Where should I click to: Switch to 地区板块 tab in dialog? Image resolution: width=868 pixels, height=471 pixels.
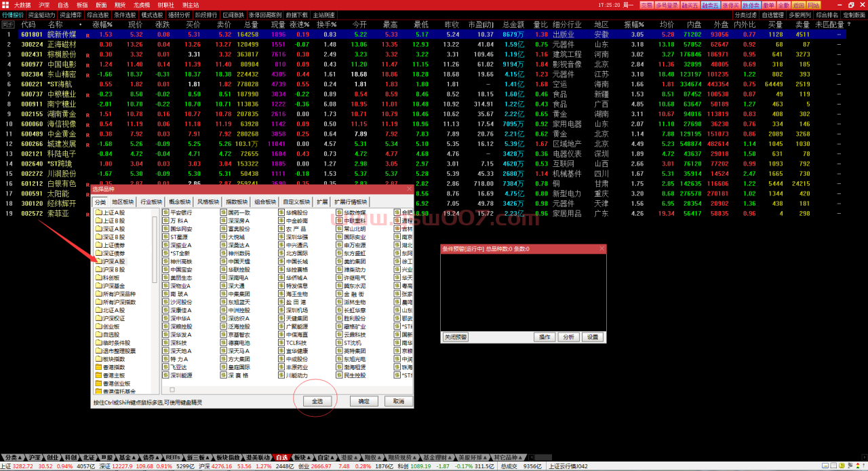[123, 202]
